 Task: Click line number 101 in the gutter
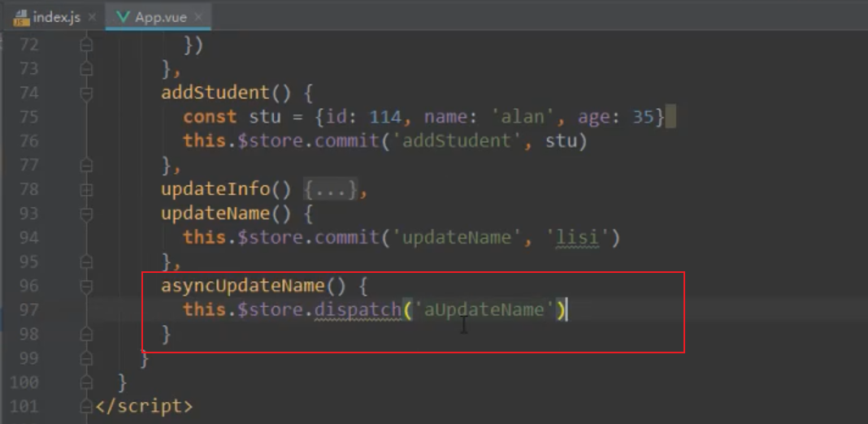click(x=24, y=407)
